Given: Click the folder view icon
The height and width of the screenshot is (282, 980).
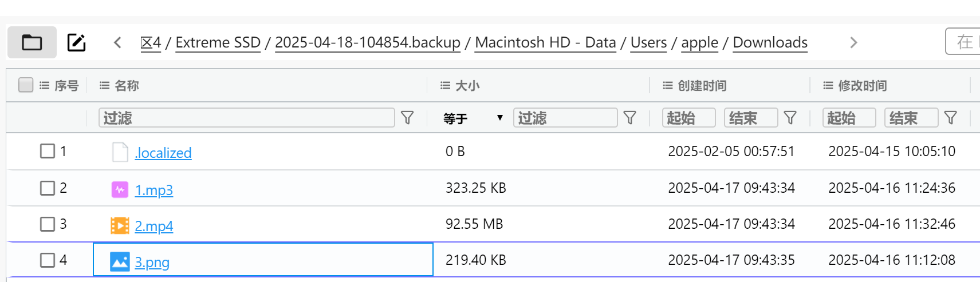Looking at the screenshot, I should [x=32, y=42].
